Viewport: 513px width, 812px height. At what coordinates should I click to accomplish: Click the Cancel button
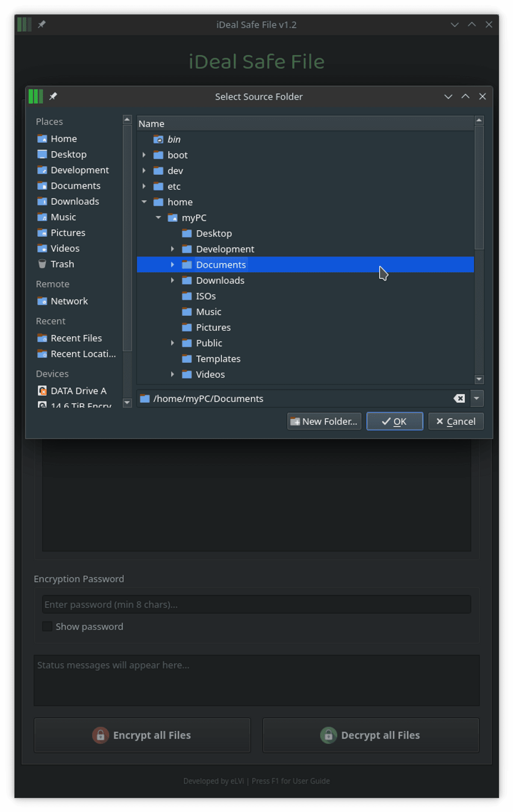(456, 421)
